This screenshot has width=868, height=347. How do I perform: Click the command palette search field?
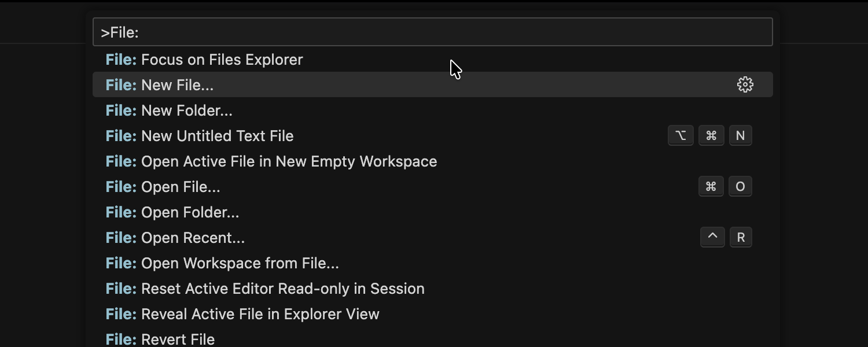[x=432, y=32]
